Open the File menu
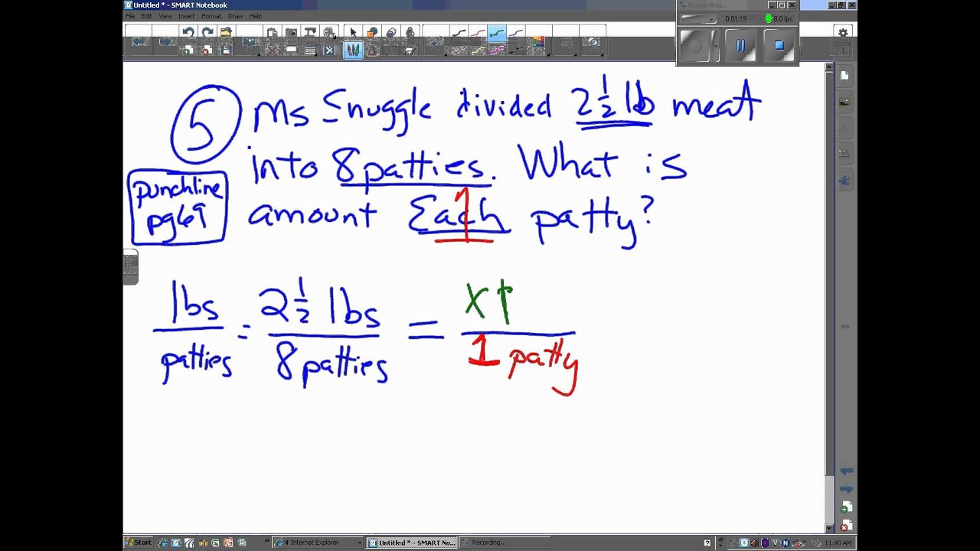 [x=130, y=16]
